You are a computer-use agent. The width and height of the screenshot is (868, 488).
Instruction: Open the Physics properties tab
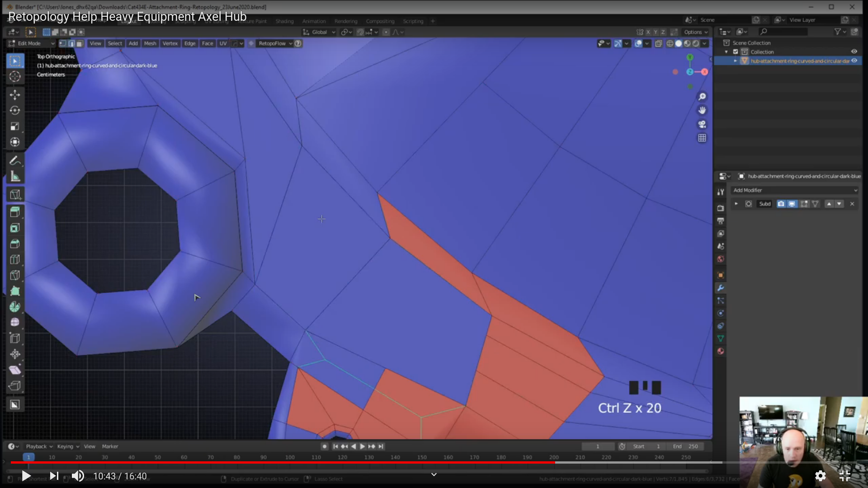[x=721, y=313]
